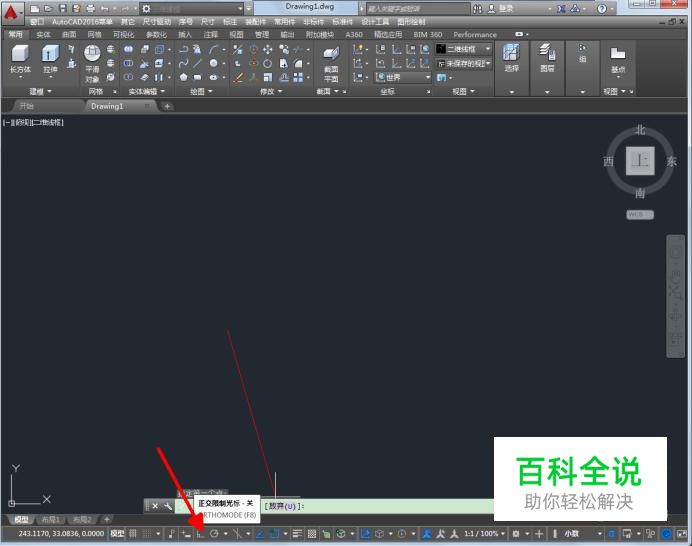Expand the 建模 panel
The height and width of the screenshot is (546, 692).
pyautogui.click(x=40, y=91)
